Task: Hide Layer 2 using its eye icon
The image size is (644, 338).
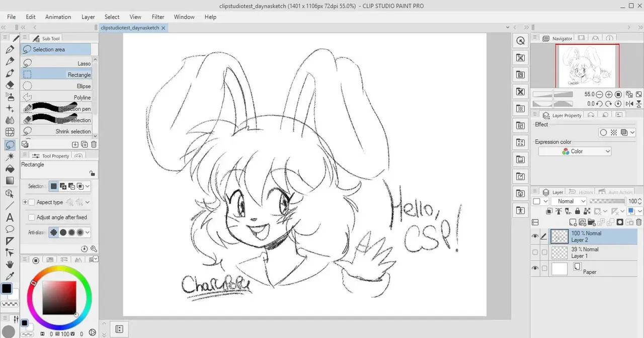Action: 535,236
